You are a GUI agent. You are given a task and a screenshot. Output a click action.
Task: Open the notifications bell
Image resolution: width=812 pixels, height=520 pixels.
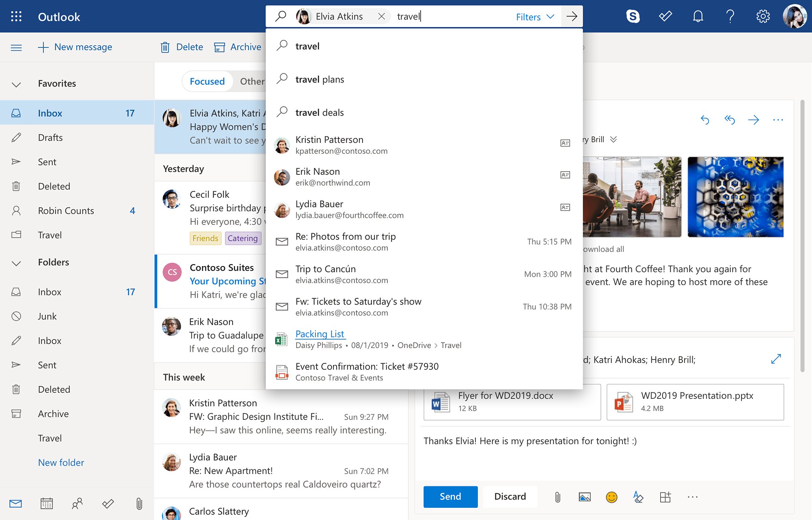point(698,17)
